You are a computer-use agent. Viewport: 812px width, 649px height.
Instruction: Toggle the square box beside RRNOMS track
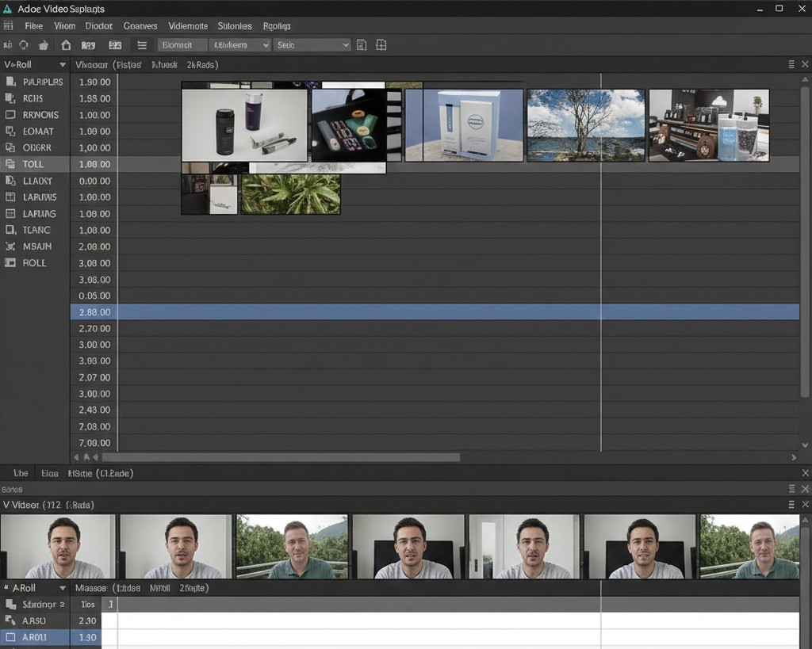(10, 115)
